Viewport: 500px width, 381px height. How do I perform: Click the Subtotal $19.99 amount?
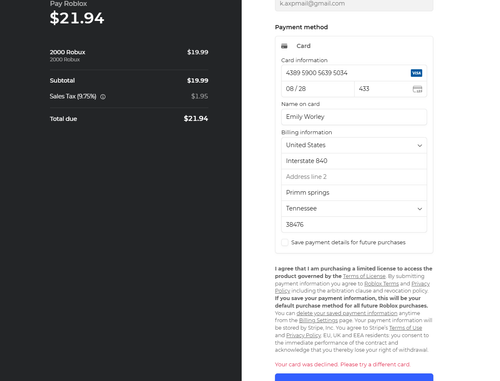[197, 81]
